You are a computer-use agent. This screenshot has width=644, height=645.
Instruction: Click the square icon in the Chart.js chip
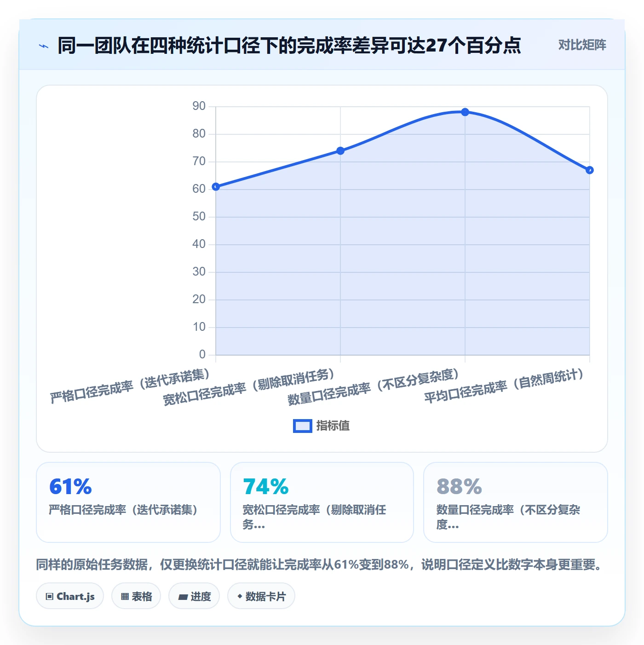[50, 597]
